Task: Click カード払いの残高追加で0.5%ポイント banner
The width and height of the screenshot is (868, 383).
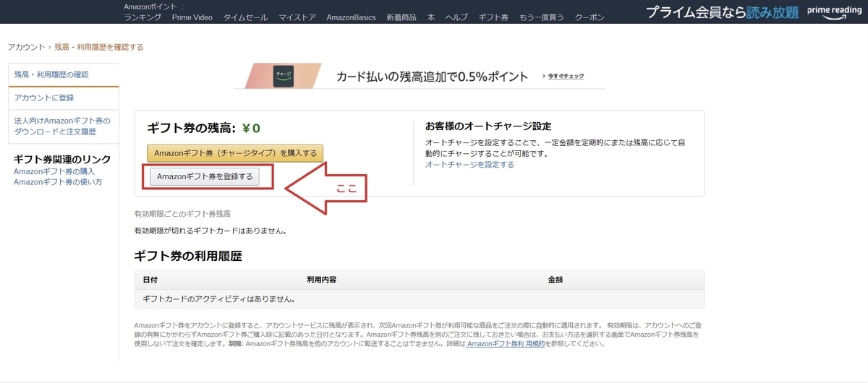Action: pos(433,77)
